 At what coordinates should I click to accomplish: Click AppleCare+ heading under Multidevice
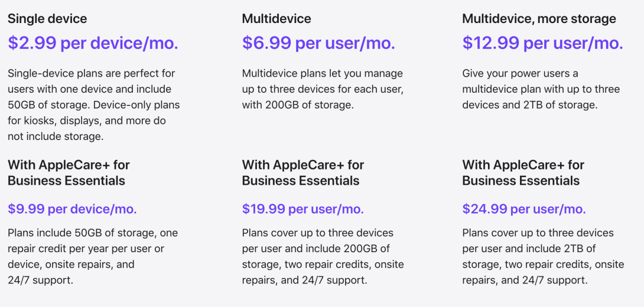(303, 172)
